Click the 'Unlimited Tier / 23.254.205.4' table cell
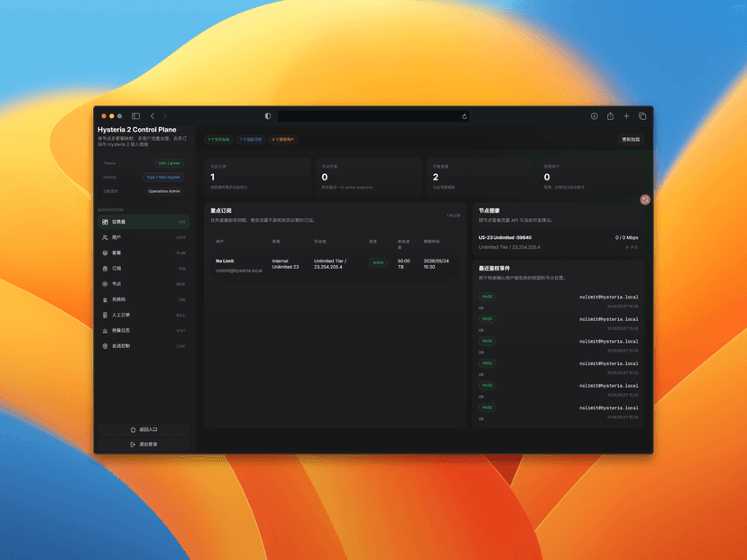This screenshot has height=560, width=747. click(x=330, y=264)
